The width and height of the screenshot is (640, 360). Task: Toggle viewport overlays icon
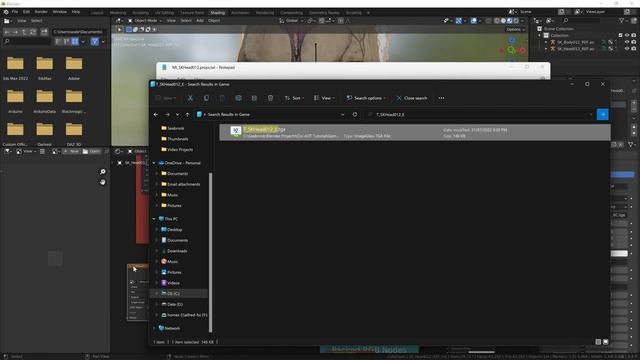(x=473, y=20)
